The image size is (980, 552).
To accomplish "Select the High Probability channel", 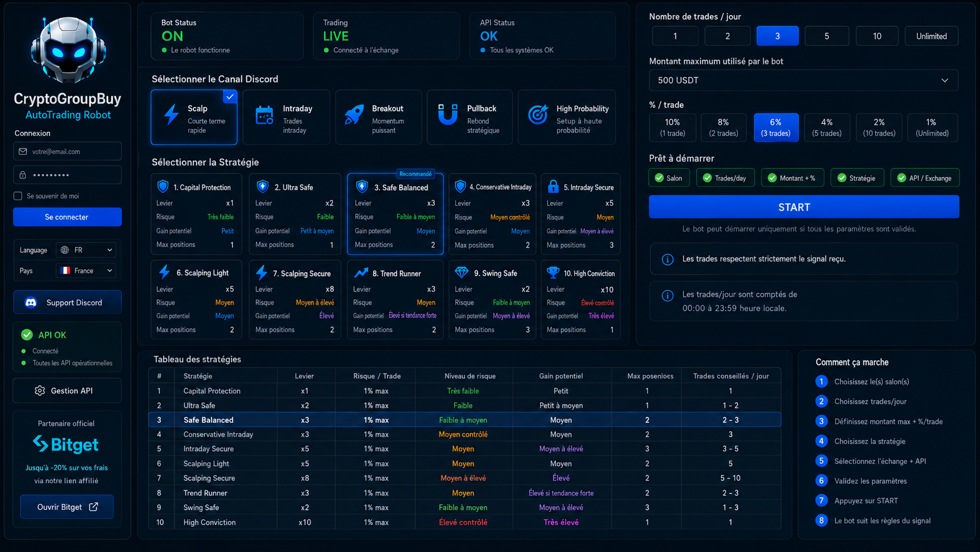I will pyautogui.click(x=567, y=117).
